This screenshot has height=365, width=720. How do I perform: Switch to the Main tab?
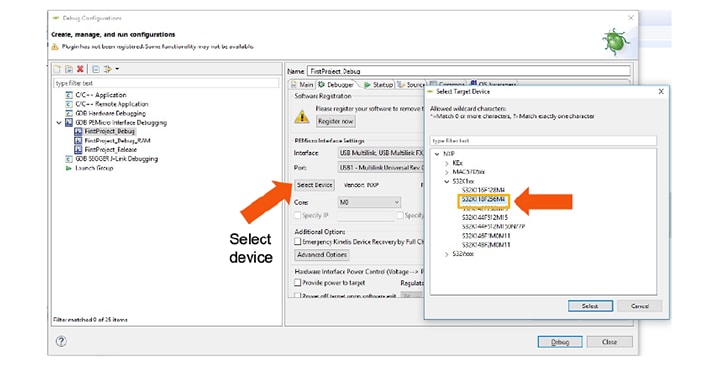(x=302, y=84)
